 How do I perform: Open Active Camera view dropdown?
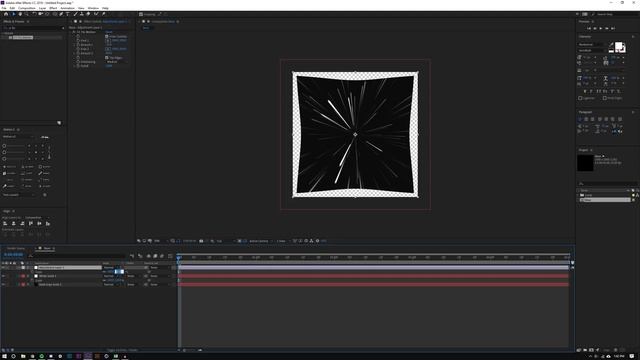[260, 241]
